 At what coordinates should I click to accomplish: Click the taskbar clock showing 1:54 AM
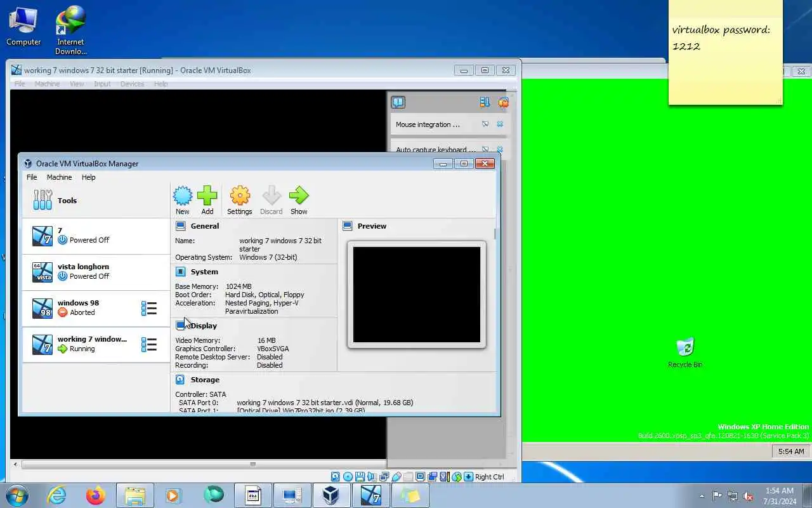[x=780, y=496]
